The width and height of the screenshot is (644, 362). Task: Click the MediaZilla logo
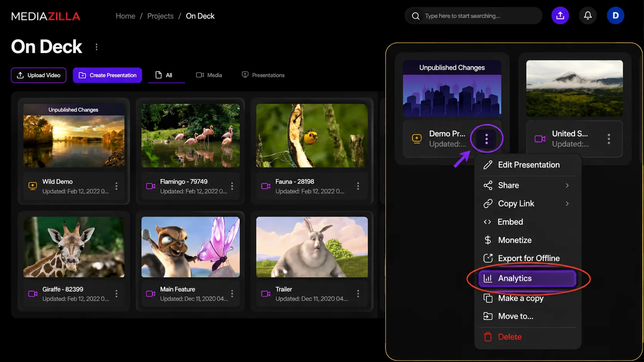[45, 16]
